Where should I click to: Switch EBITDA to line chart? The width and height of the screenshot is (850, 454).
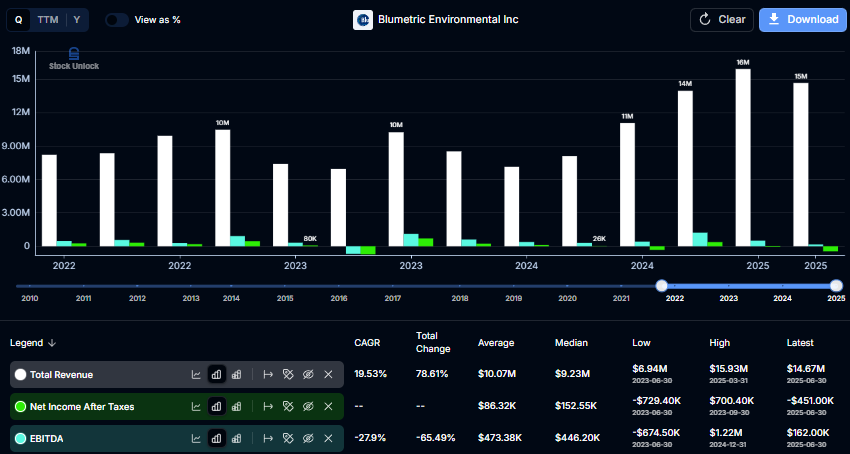pos(196,438)
